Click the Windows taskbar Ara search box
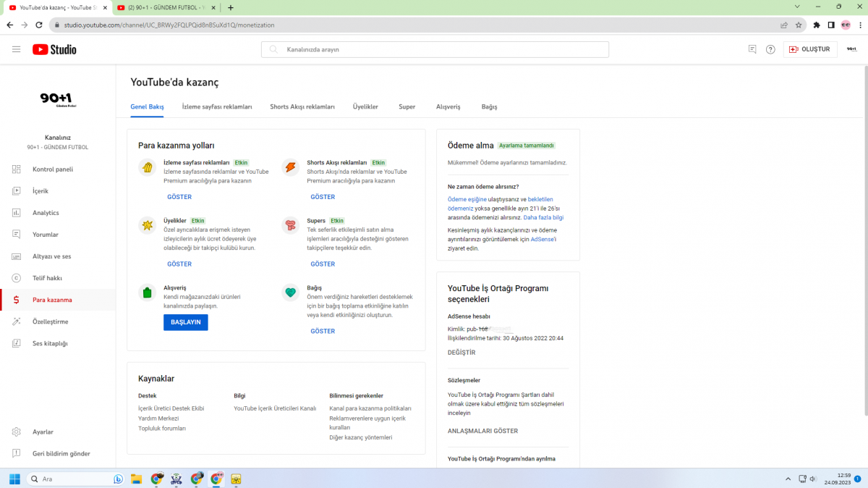 click(76, 479)
